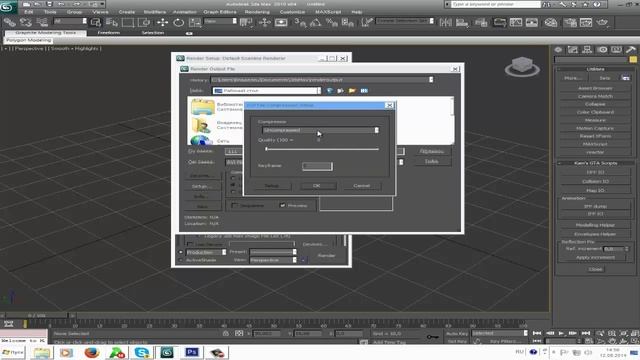Open the View Perspective dropdown
Screen dimensions: 640x360
coord(273,260)
